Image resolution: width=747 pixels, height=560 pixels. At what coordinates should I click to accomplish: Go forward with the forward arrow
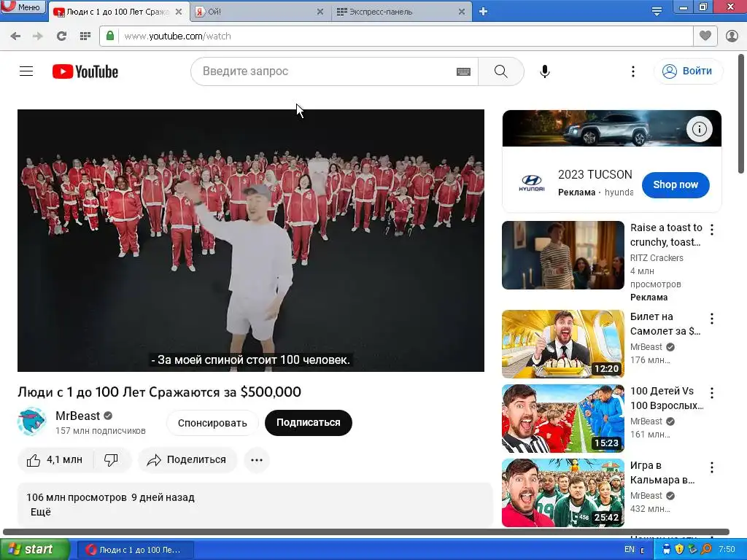point(38,36)
